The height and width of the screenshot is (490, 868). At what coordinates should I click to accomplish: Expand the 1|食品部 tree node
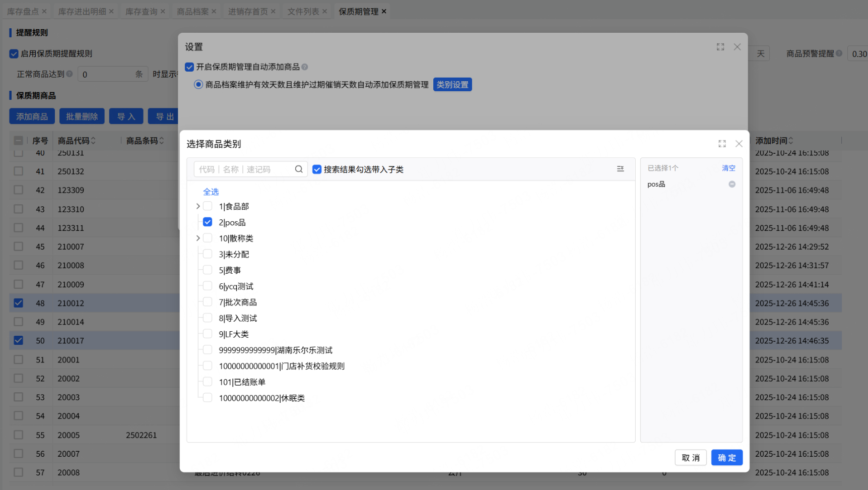198,206
